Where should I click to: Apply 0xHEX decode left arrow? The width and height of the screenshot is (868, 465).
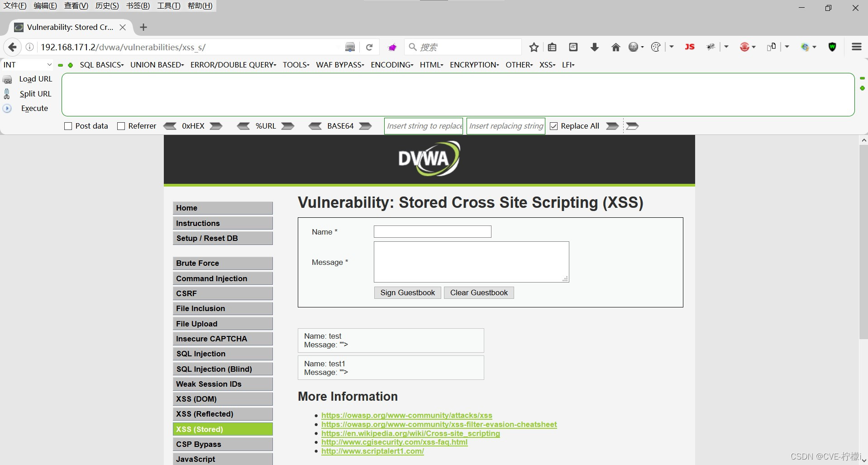[170, 126]
